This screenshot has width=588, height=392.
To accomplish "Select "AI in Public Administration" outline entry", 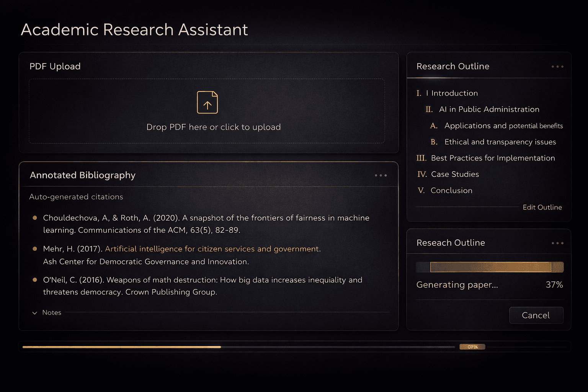I will 489,109.
